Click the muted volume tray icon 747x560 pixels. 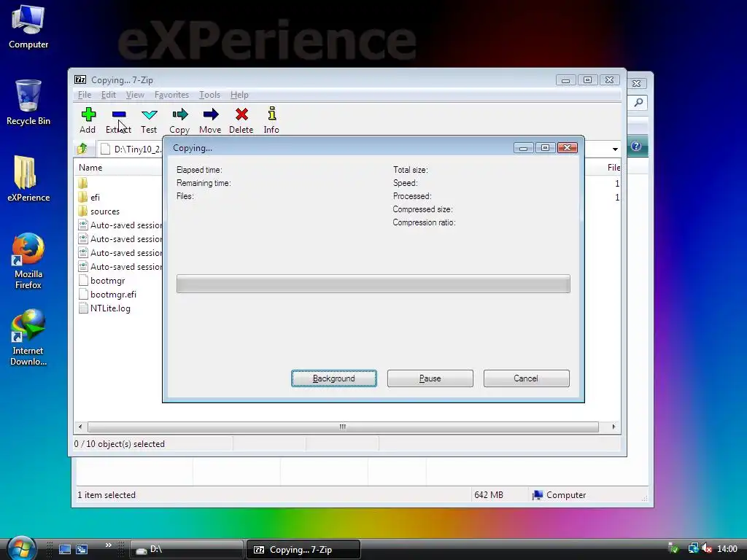pos(707,549)
